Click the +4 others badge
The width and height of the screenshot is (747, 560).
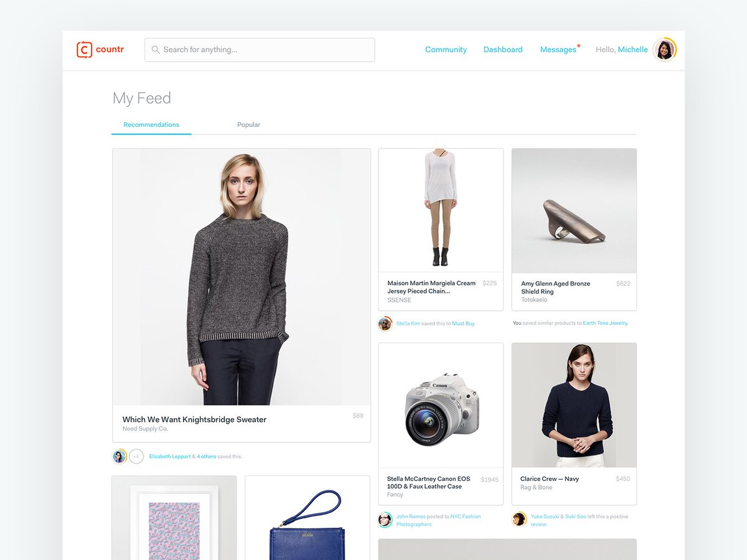click(136, 456)
